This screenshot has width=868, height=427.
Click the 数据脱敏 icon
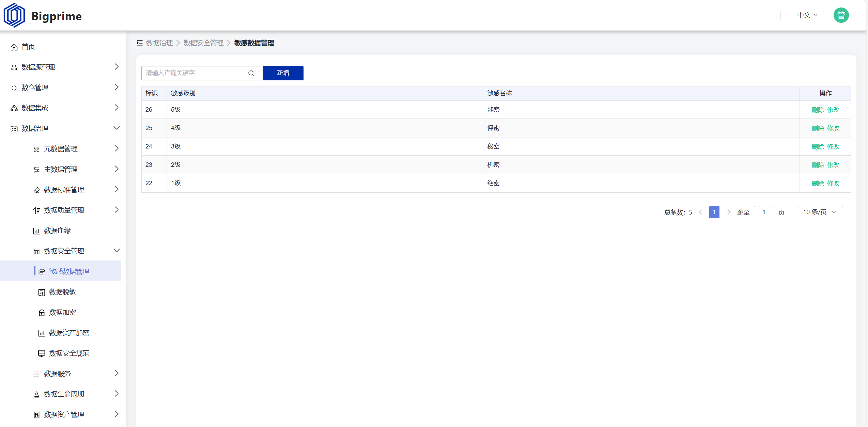click(x=42, y=292)
